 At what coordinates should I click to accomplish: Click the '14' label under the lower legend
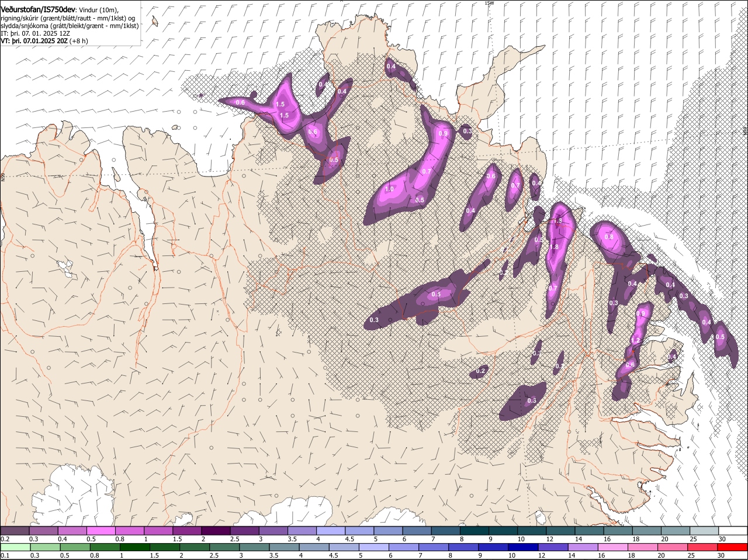[x=572, y=555]
